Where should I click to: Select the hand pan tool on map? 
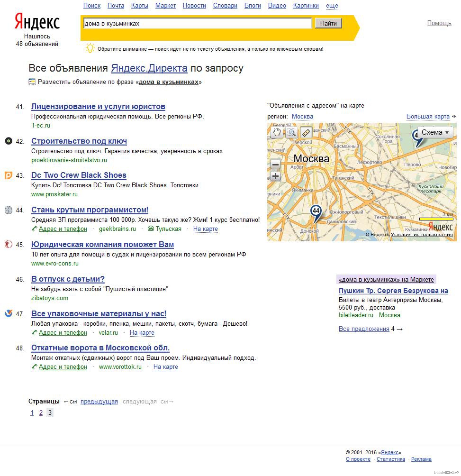277,132
